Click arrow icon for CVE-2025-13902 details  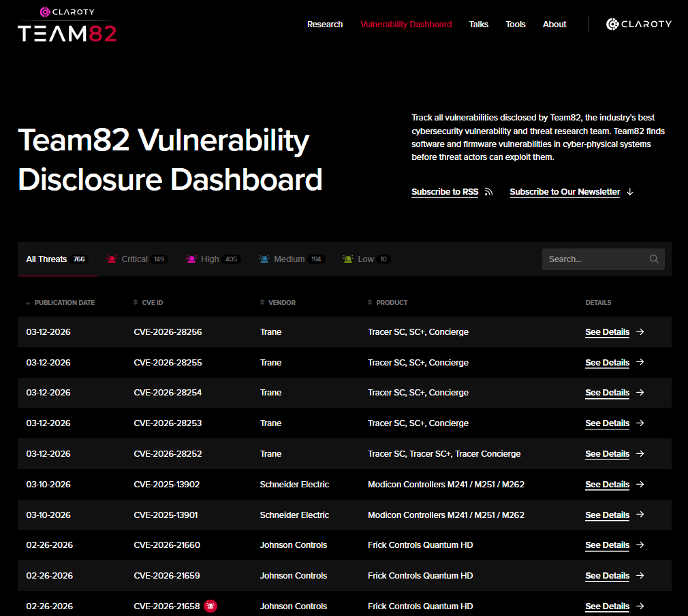pyautogui.click(x=640, y=485)
